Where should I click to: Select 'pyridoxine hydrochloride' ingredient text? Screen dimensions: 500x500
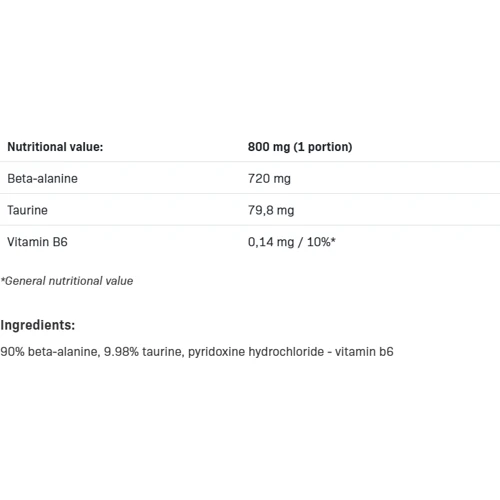[256, 352]
